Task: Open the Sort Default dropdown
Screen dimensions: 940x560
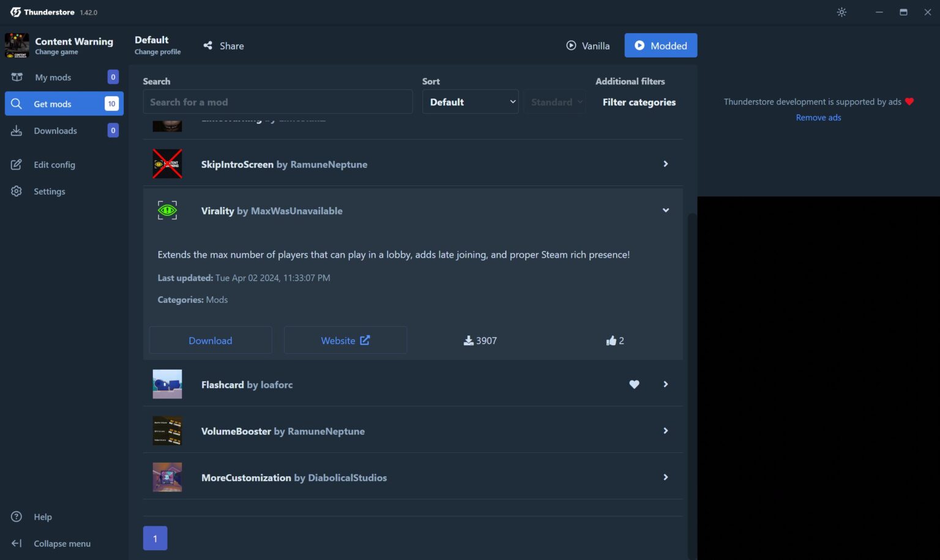Action: [x=470, y=102]
